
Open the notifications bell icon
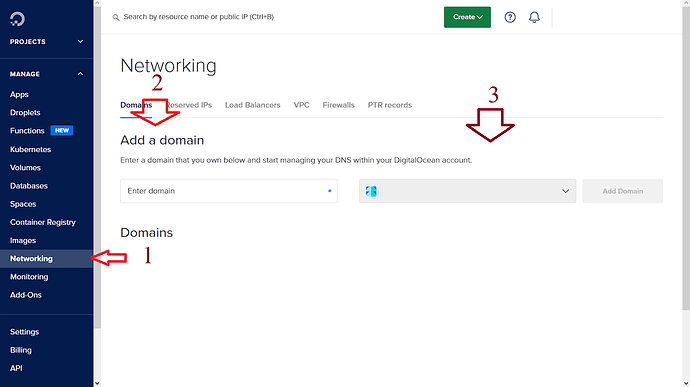click(534, 17)
